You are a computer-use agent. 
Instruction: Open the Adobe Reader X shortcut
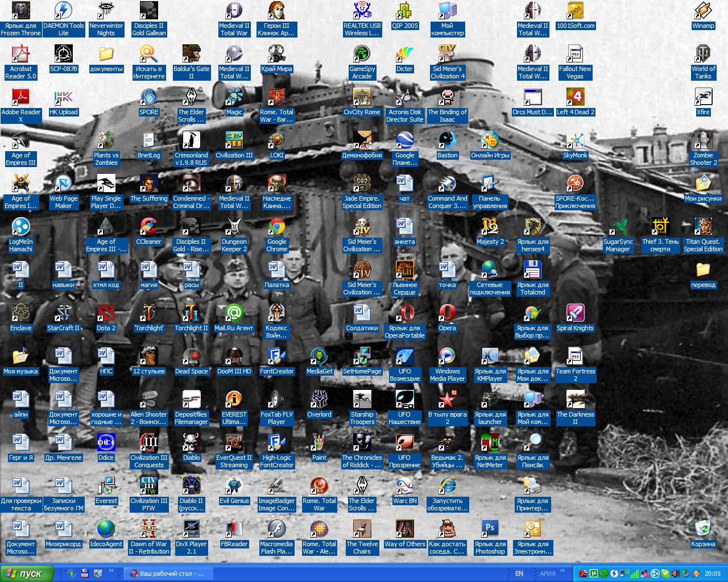point(20,105)
